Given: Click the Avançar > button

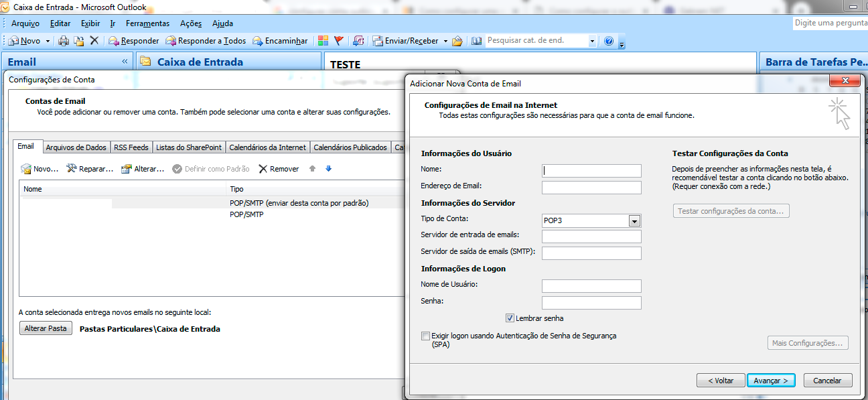Looking at the screenshot, I should [771, 380].
